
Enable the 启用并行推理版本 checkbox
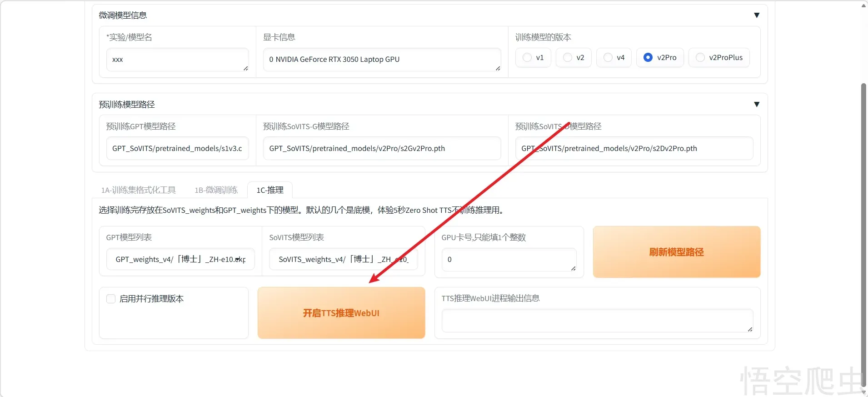click(x=111, y=299)
